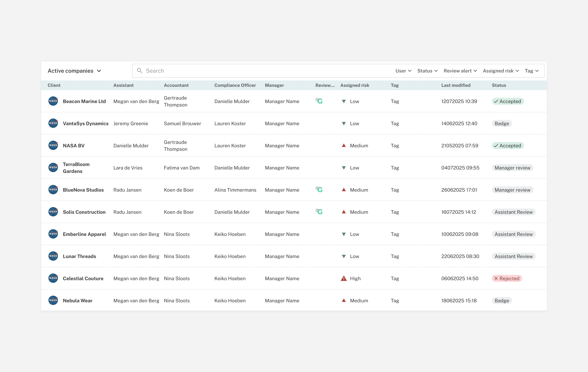
Task: Click review alert icon in Beacon Marine row
Action: pos(319,101)
